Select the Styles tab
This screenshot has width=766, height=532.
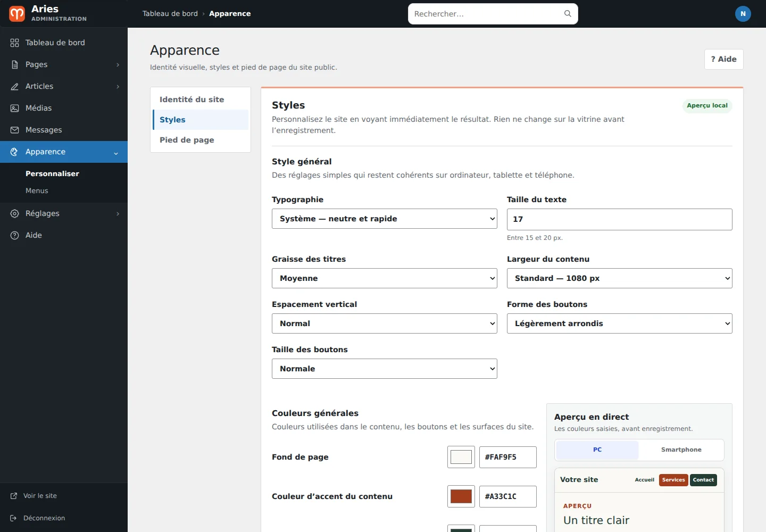(201, 120)
